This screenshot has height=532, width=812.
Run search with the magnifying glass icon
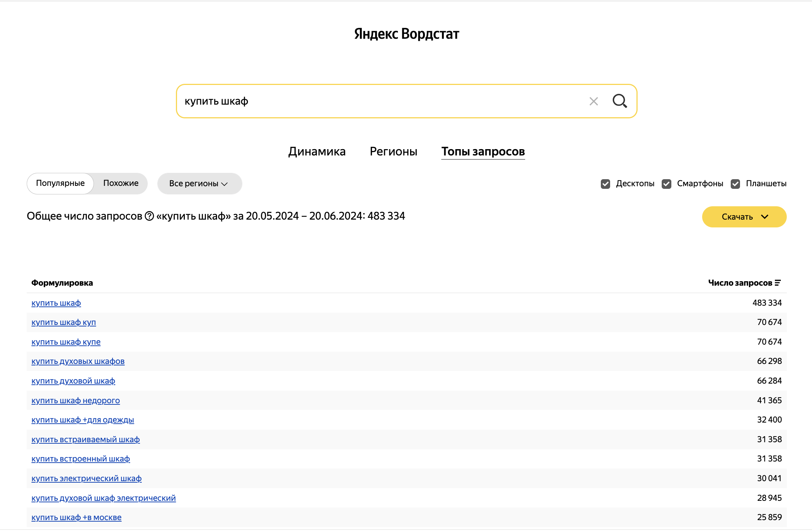point(620,101)
